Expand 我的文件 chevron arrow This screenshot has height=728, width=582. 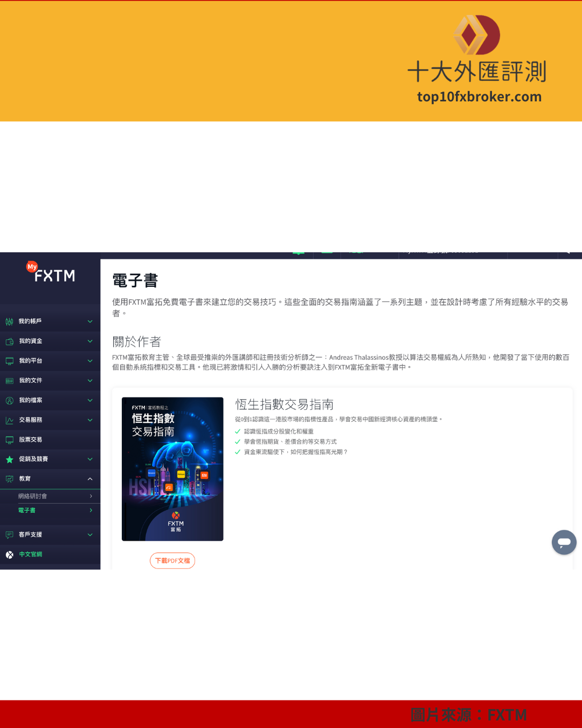click(90, 381)
